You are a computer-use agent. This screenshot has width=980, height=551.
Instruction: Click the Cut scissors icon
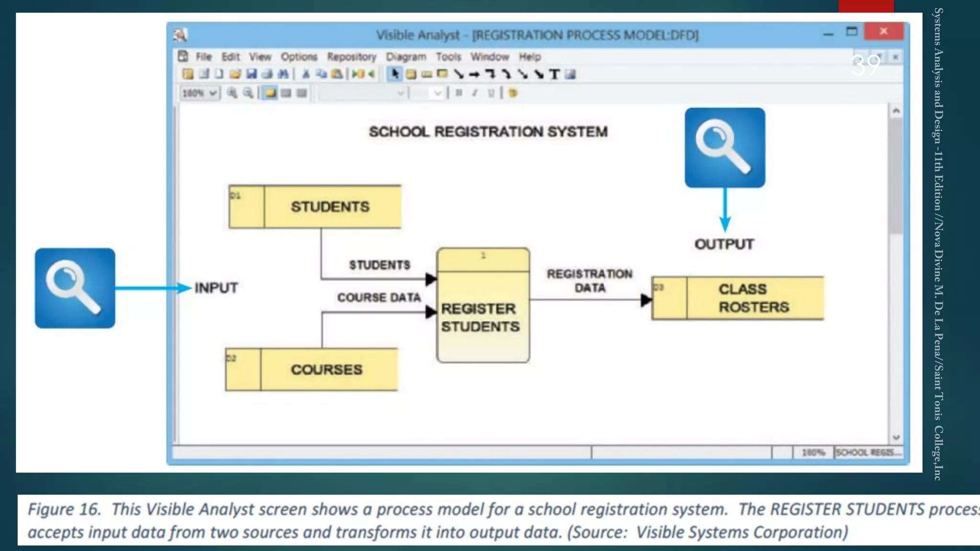(306, 74)
